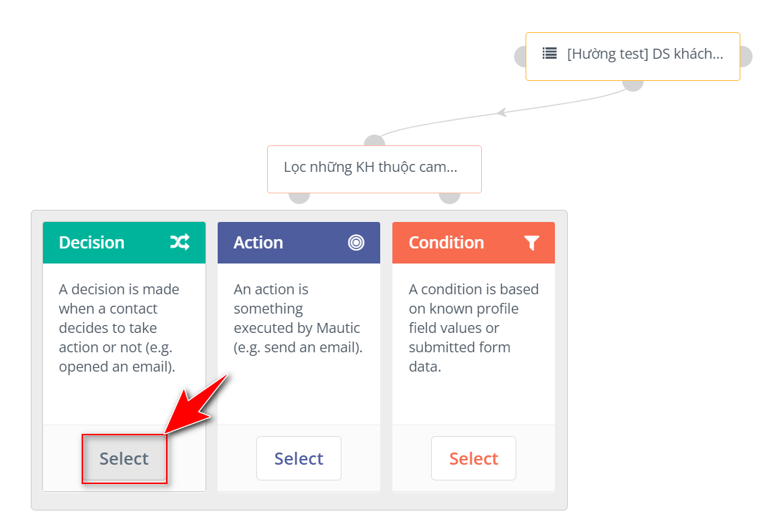Click the Decision card description text
Image resolution: width=769 pixels, height=532 pixels.
[x=120, y=328]
